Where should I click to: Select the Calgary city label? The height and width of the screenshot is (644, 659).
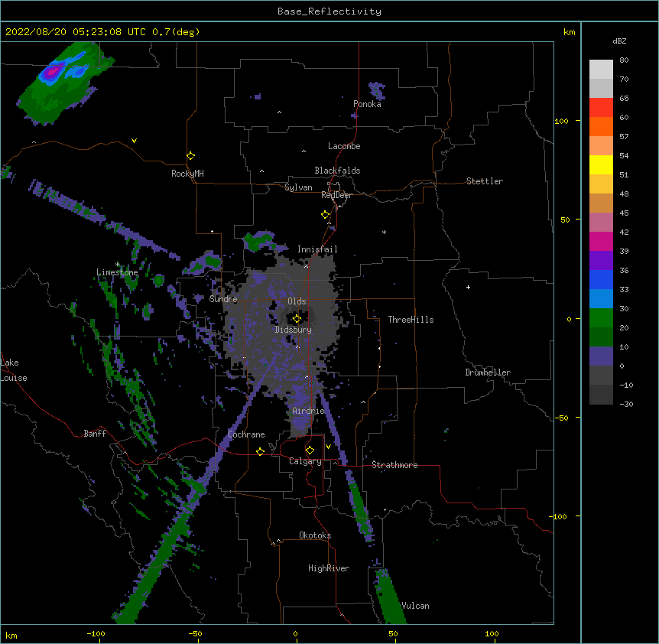305,461
